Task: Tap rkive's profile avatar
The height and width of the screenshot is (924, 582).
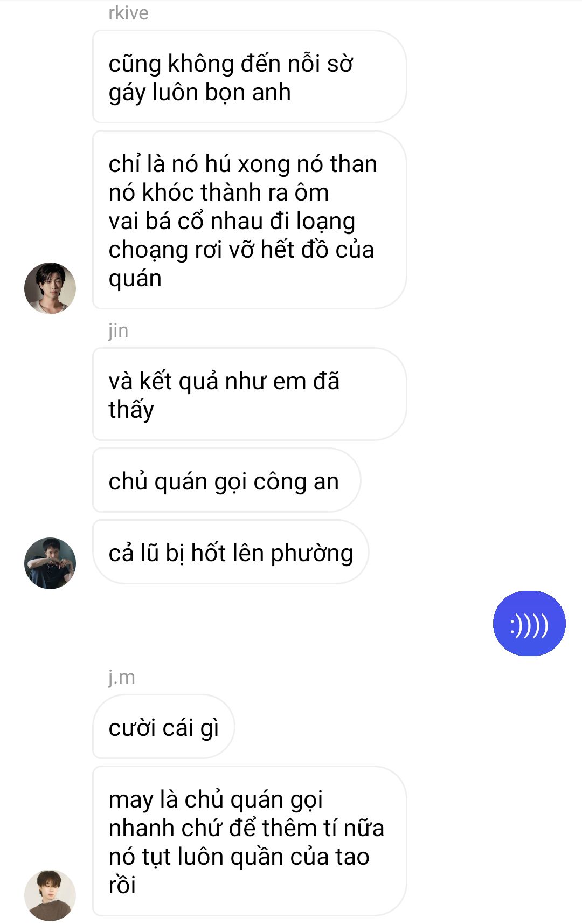Action: pyautogui.click(x=50, y=288)
